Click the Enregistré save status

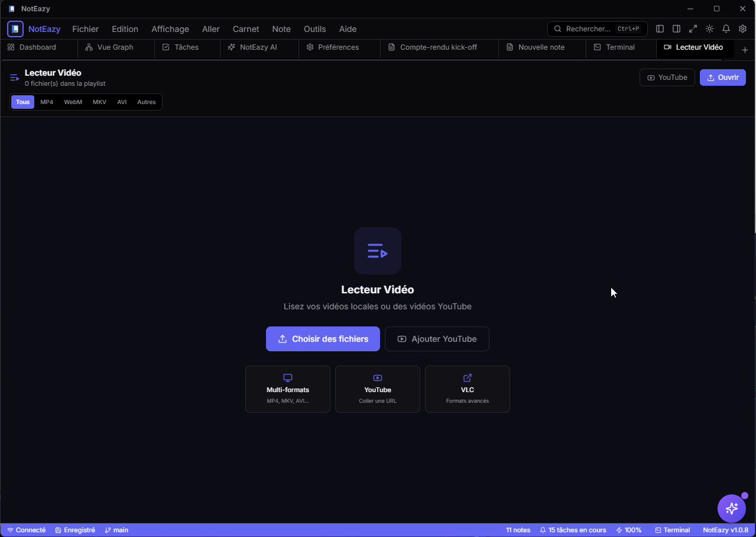pyautogui.click(x=75, y=530)
